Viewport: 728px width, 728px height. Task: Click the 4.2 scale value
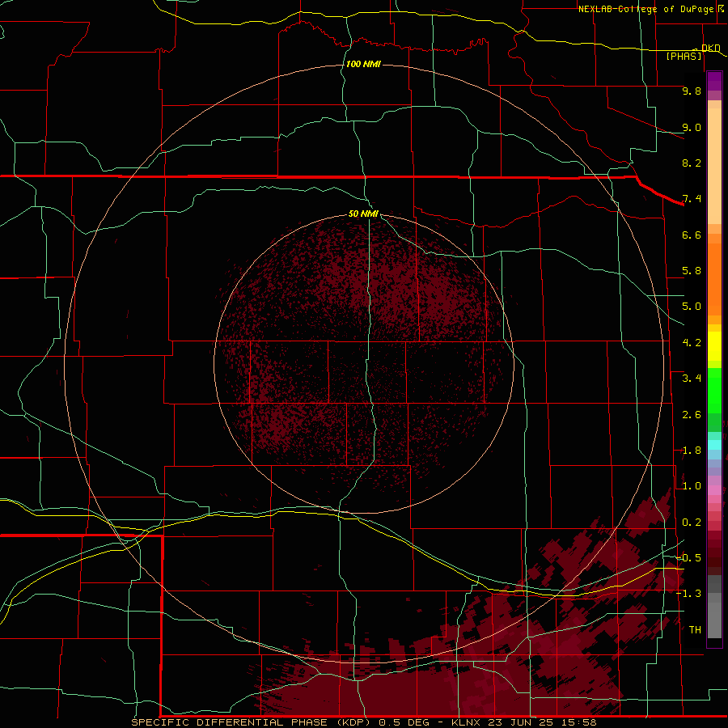pyautogui.click(x=692, y=343)
